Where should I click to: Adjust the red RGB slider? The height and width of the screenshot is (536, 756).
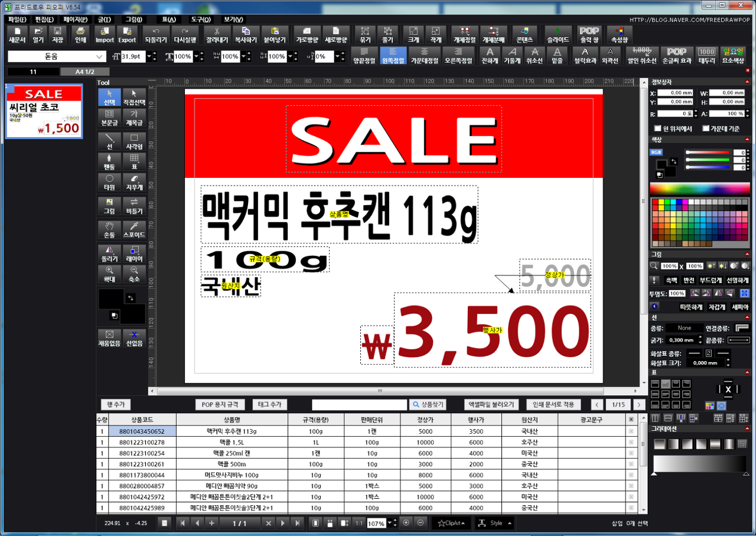709,152
